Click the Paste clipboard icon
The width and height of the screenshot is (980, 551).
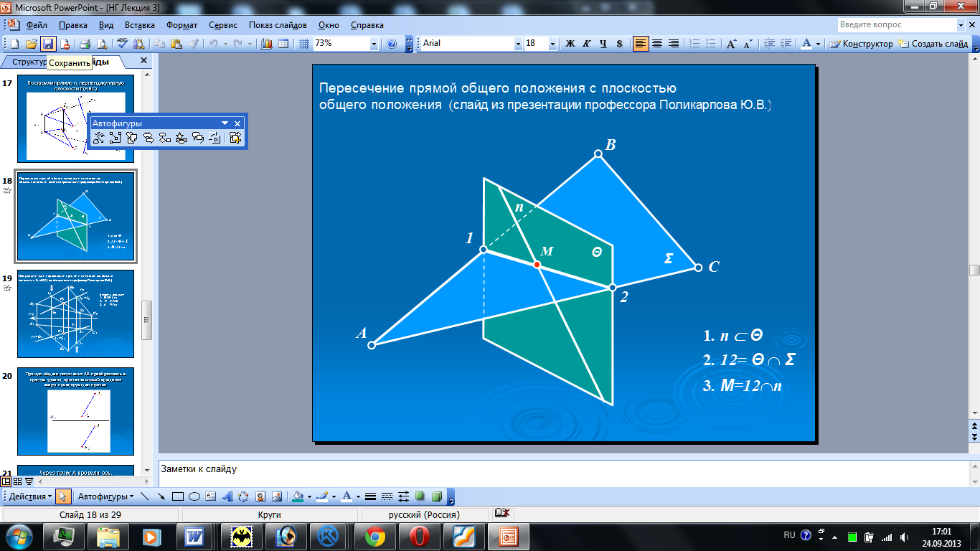coord(177,43)
